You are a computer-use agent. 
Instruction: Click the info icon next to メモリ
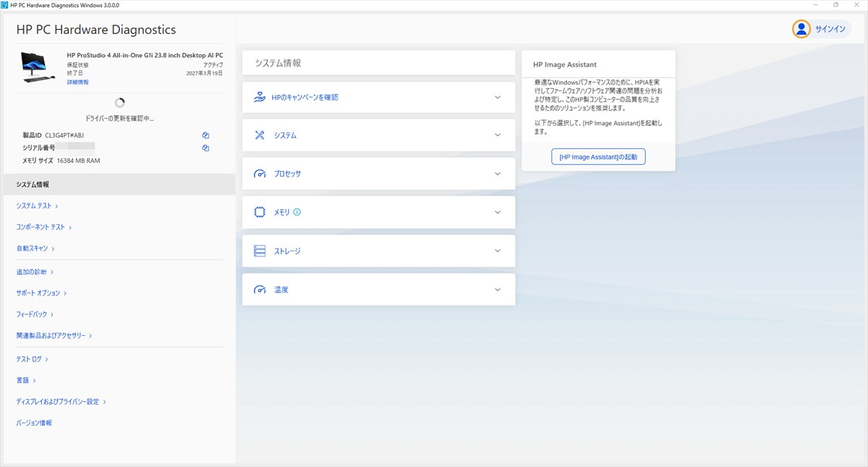[x=297, y=212]
